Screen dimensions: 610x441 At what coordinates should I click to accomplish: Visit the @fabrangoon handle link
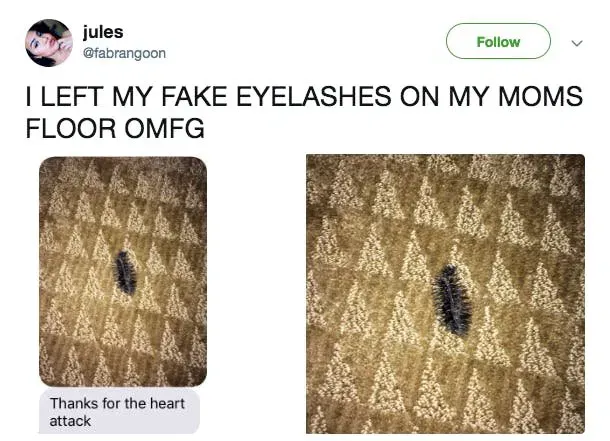coord(124,53)
